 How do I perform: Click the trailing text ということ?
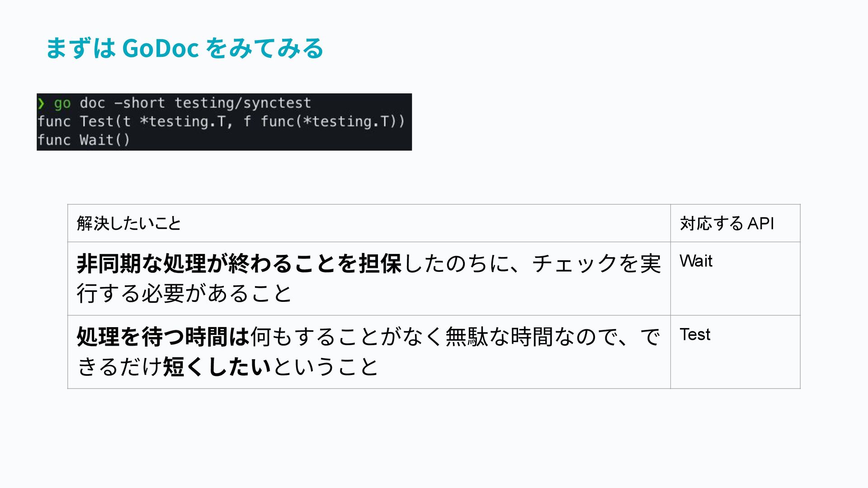[325, 366]
